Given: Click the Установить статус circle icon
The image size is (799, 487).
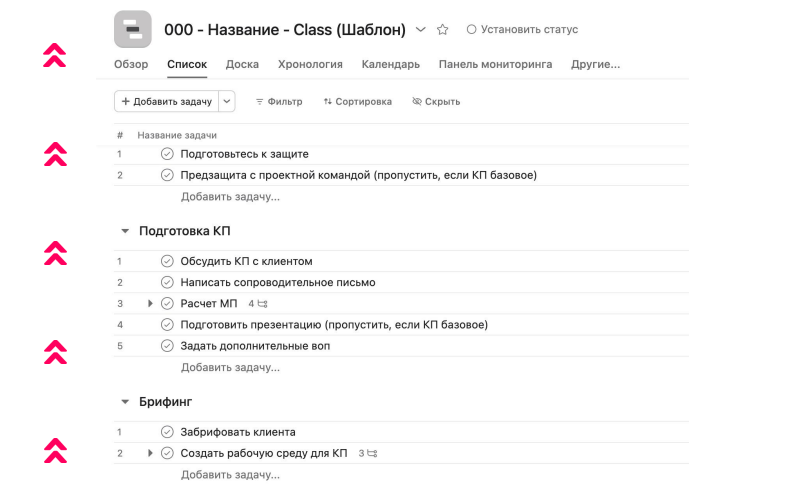Looking at the screenshot, I should click(x=471, y=30).
